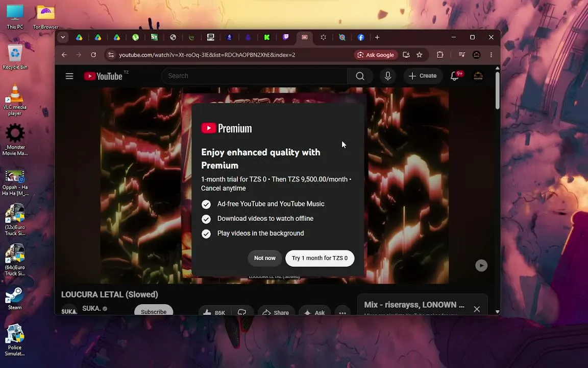This screenshot has width=588, height=368.
Task: Click the LOUCURA LETAL (Slowed) video title
Action: click(110, 294)
